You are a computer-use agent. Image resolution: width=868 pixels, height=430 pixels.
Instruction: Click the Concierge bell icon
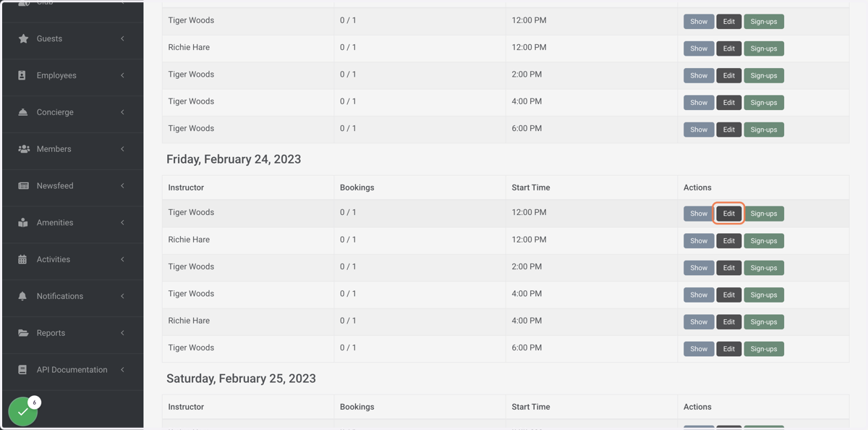22,112
